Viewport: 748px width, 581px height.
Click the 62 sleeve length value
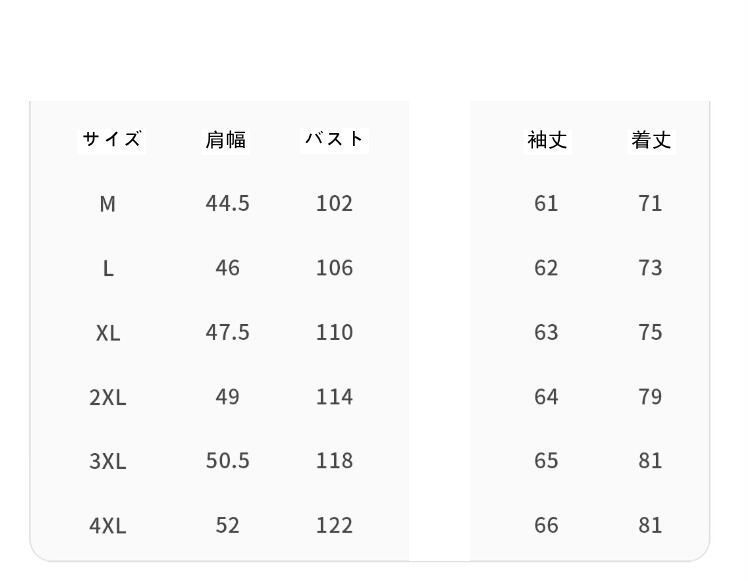pyautogui.click(x=546, y=267)
